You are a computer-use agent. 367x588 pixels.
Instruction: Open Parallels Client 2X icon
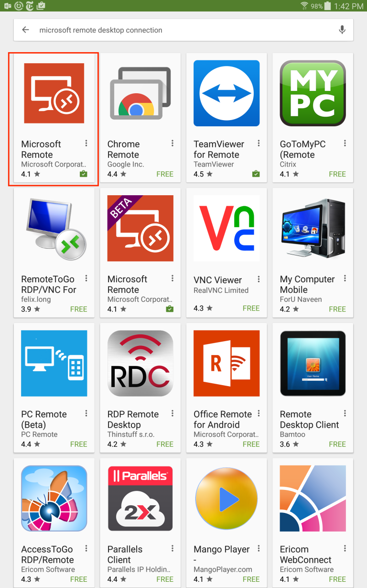tap(140, 498)
